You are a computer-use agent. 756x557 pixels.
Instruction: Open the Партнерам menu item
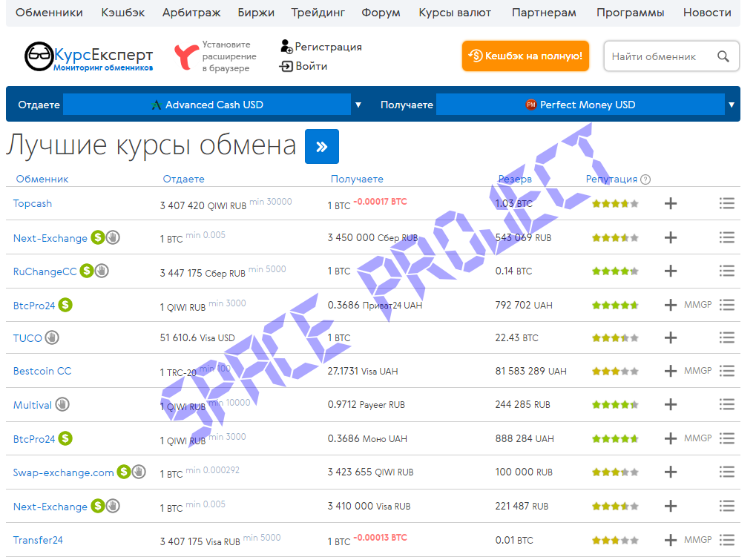544,13
